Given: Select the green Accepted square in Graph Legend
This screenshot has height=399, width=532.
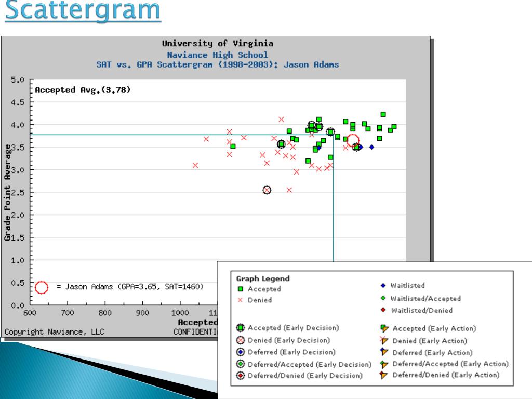Looking at the screenshot, I should coord(240,289).
